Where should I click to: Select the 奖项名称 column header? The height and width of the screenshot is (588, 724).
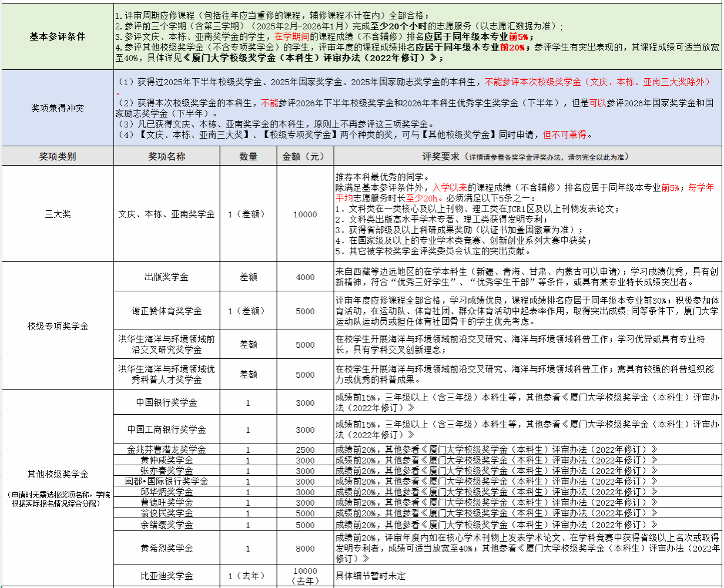click(x=166, y=156)
